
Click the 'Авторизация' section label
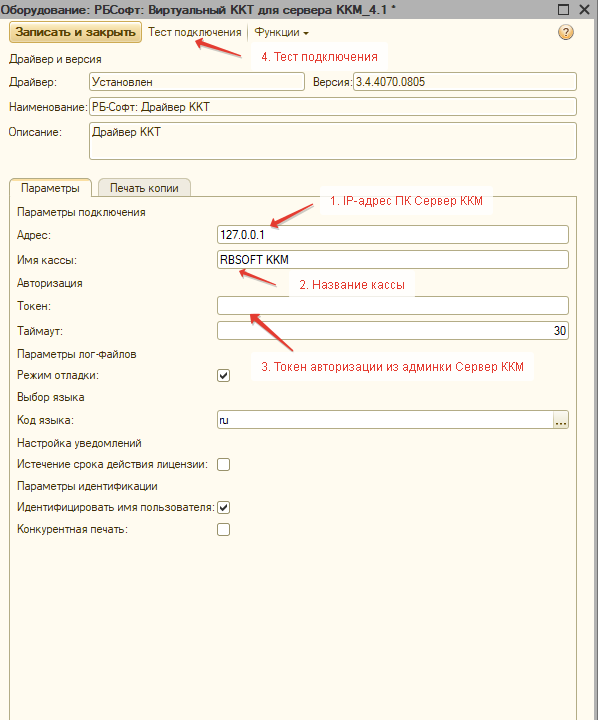(x=50, y=283)
